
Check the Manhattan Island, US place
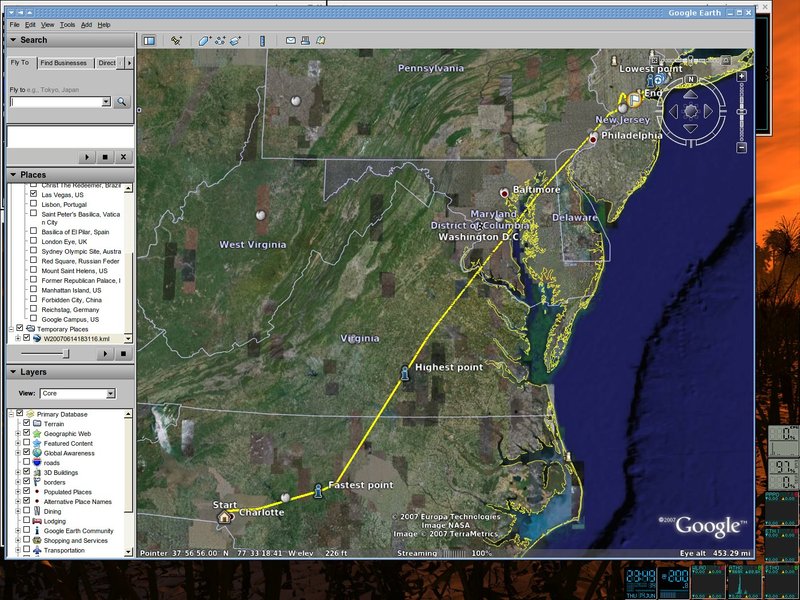point(34,289)
